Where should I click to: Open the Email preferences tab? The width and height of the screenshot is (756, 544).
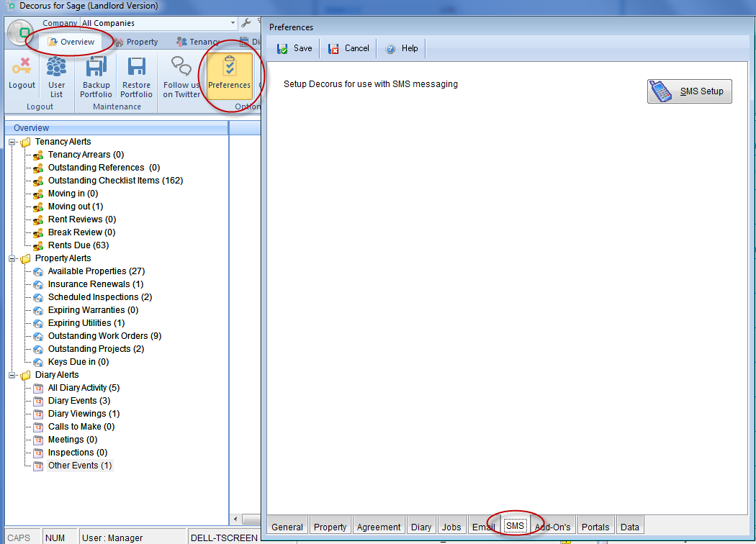tap(484, 527)
